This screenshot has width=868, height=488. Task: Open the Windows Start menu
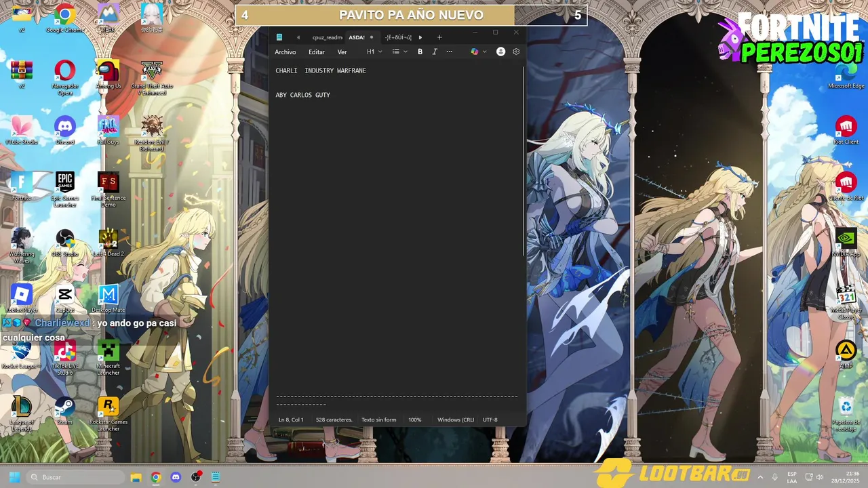pyautogui.click(x=14, y=477)
